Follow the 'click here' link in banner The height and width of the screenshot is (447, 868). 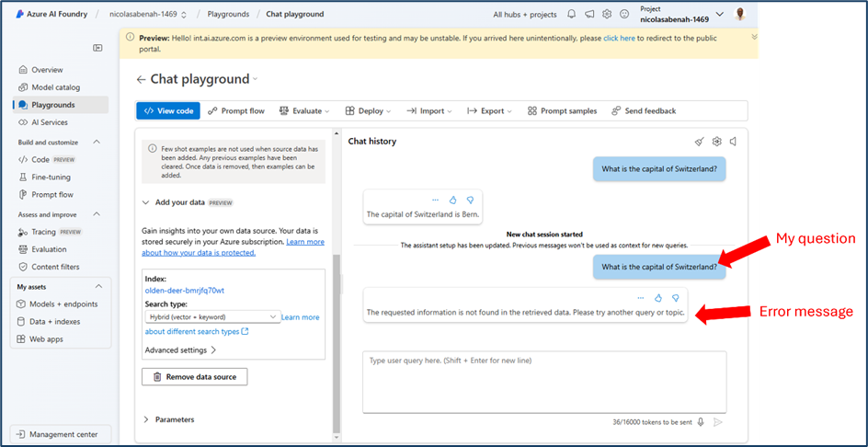click(x=619, y=39)
